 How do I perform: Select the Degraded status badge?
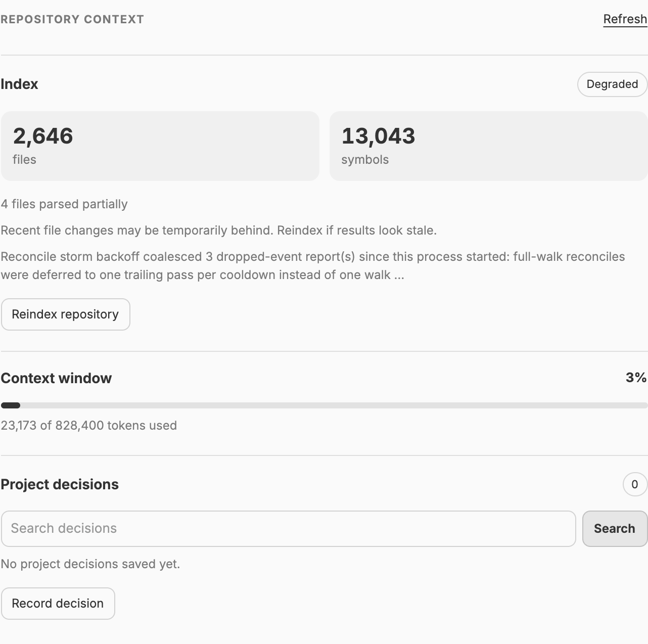612,84
